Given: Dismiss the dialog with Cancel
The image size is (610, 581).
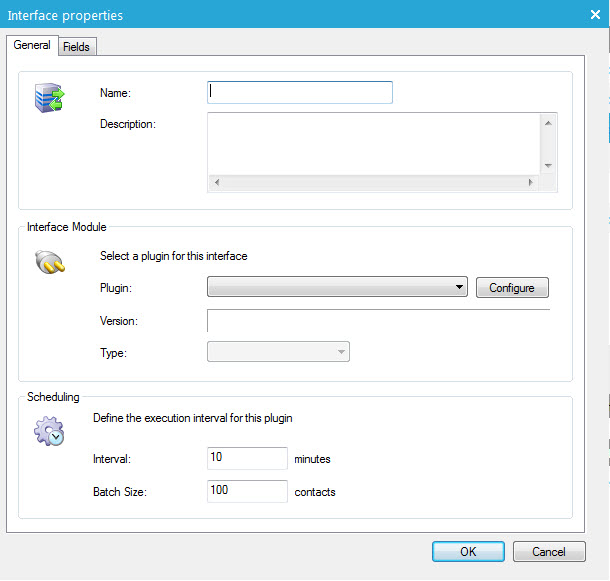Looking at the screenshot, I should (x=549, y=551).
